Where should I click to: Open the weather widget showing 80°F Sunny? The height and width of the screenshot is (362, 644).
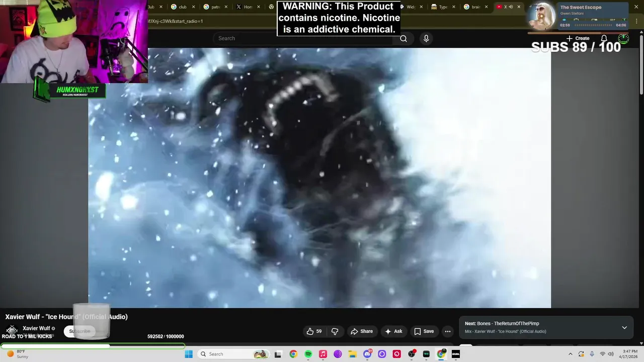17,354
